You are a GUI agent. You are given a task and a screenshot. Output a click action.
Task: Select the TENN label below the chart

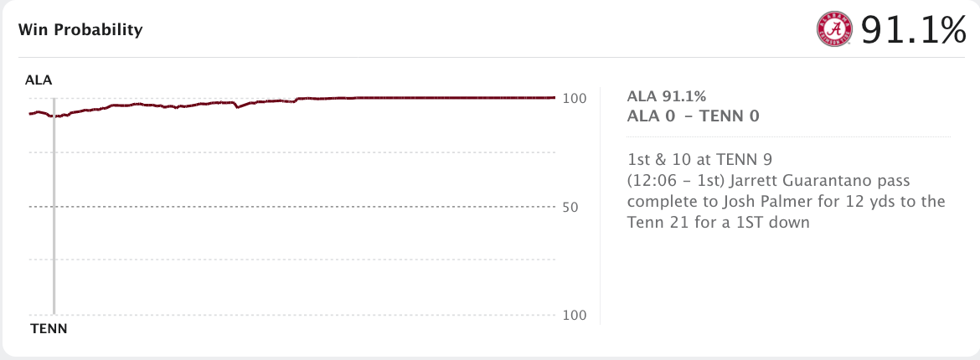pos(49,329)
